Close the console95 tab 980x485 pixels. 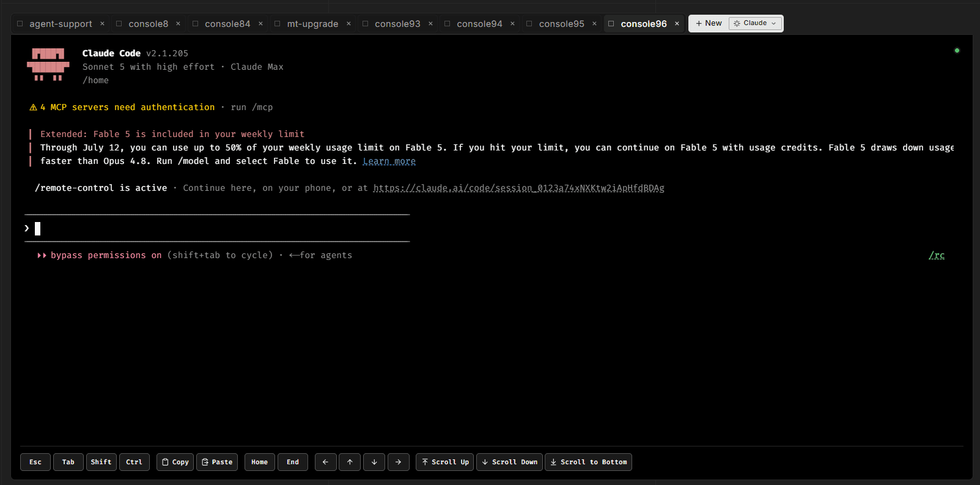pyautogui.click(x=594, y=24)
